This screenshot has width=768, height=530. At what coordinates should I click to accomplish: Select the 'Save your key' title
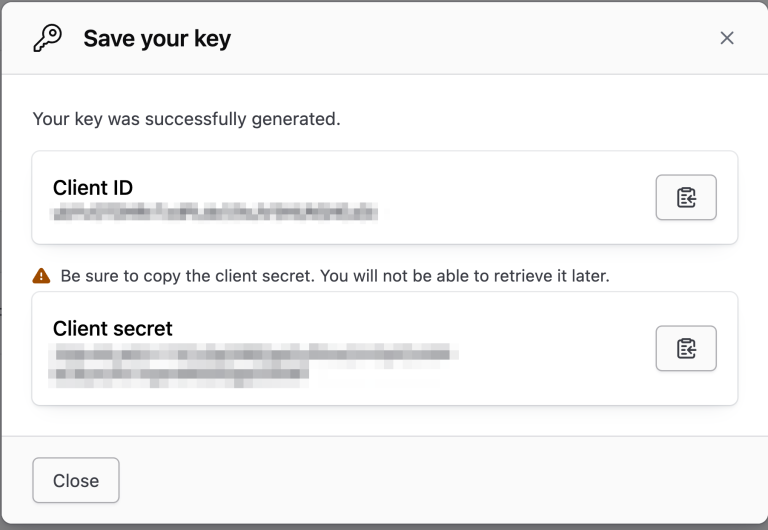click(x=157, y=39)
